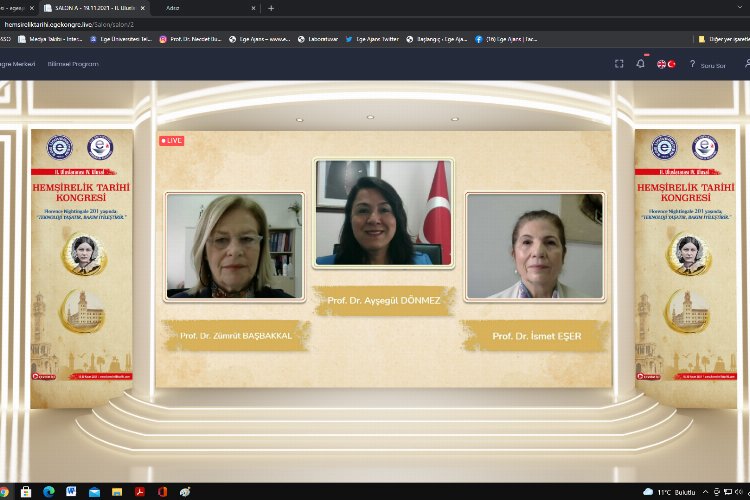This screenshot has width=750, height=500.
Task: Close the SALON A browser tab
Action: click(x=143, y=8)
